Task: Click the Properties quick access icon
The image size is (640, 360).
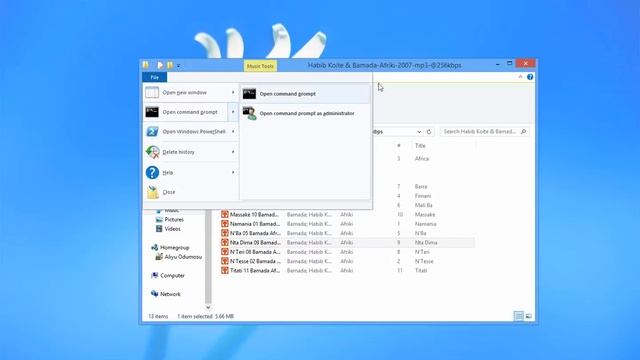Action: tap(160, 65)
